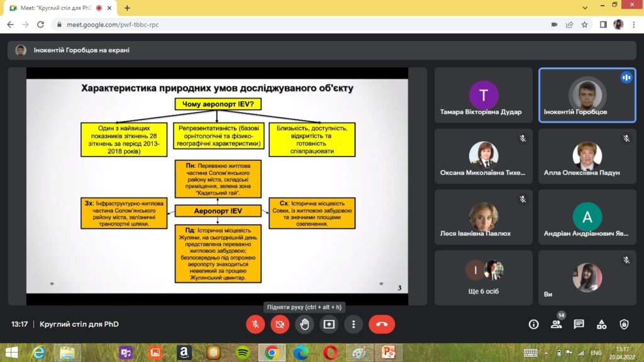
Task: Open the Chrome three-dot menu
Action: click(x=634, y=25)
